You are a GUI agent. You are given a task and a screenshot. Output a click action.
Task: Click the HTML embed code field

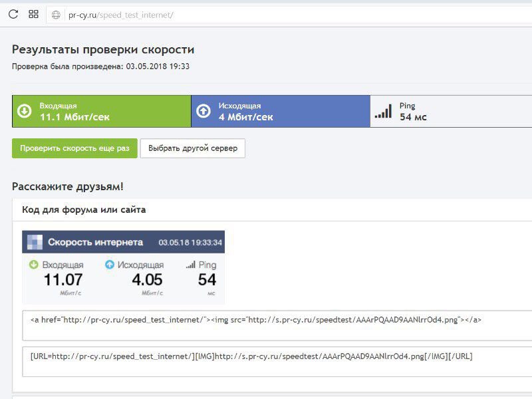[x=277, y=325]
